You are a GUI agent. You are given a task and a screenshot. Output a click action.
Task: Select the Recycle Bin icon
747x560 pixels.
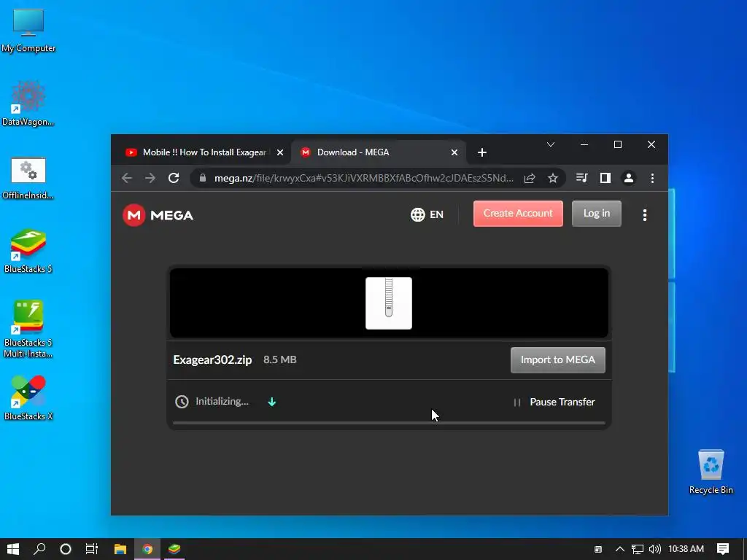point(711,472)
